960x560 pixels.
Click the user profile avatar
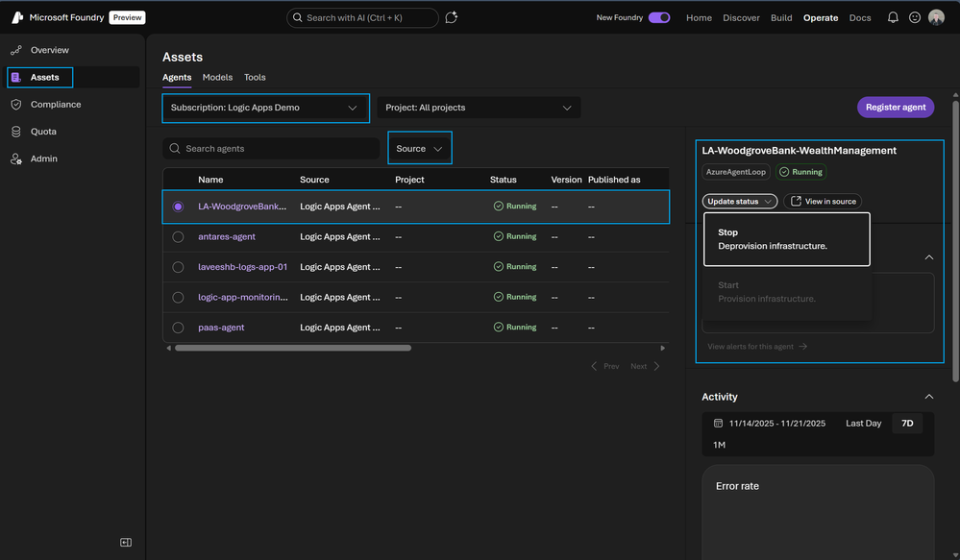pos(936,17)
